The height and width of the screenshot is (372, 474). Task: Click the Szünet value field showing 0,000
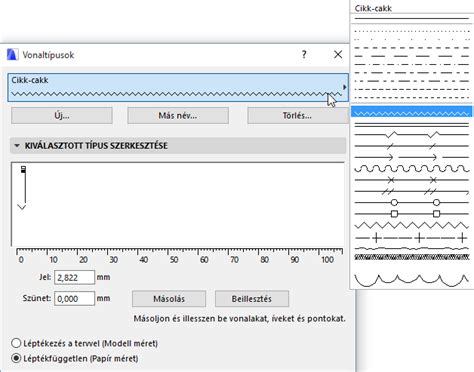[x=74, y=298]
